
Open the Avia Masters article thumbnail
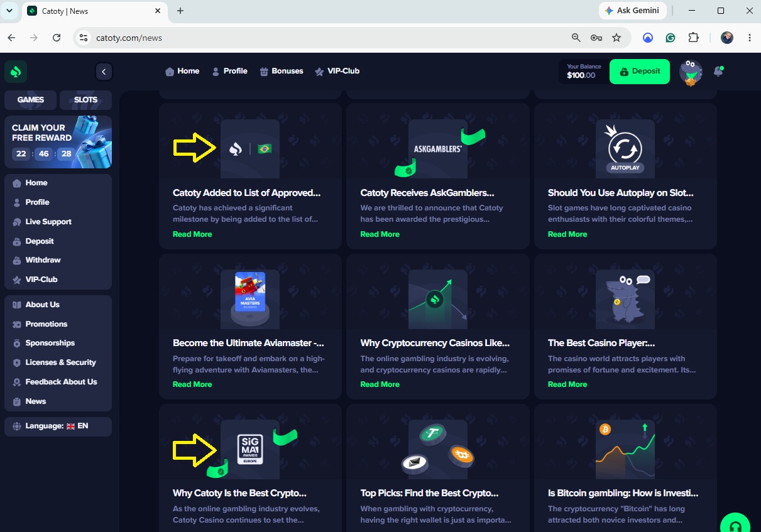click(250, 299)
